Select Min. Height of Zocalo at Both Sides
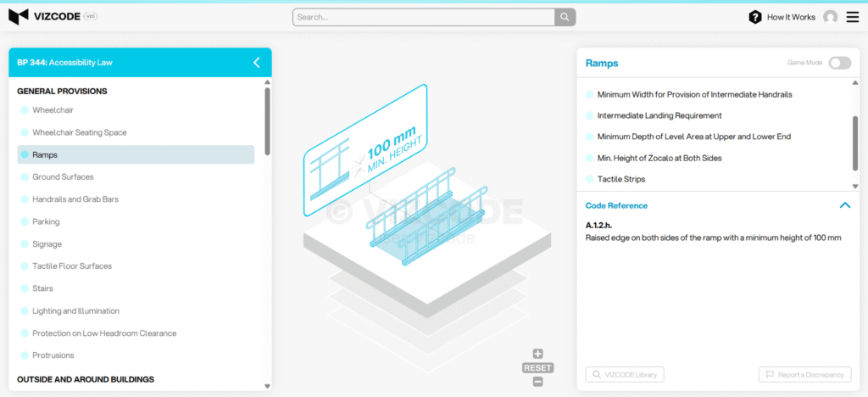This screenshot has width=868, height=397. [659, 158]
